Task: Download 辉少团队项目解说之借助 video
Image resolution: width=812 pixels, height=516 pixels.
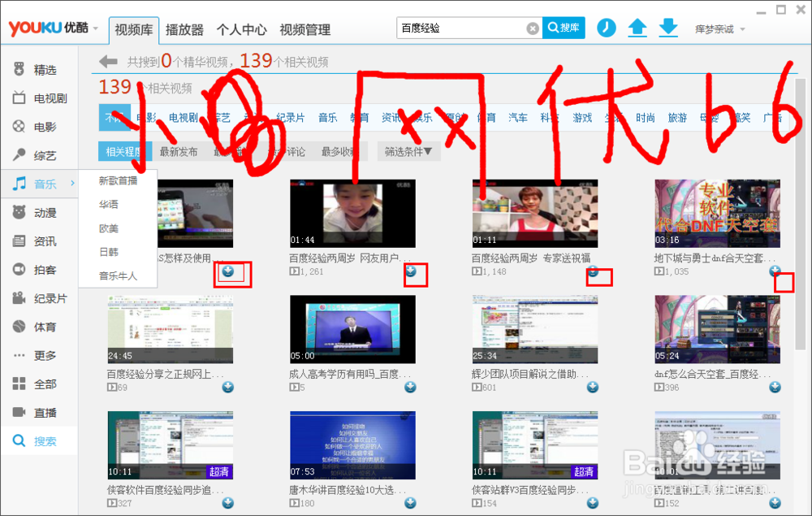Action: coord(593,387)
